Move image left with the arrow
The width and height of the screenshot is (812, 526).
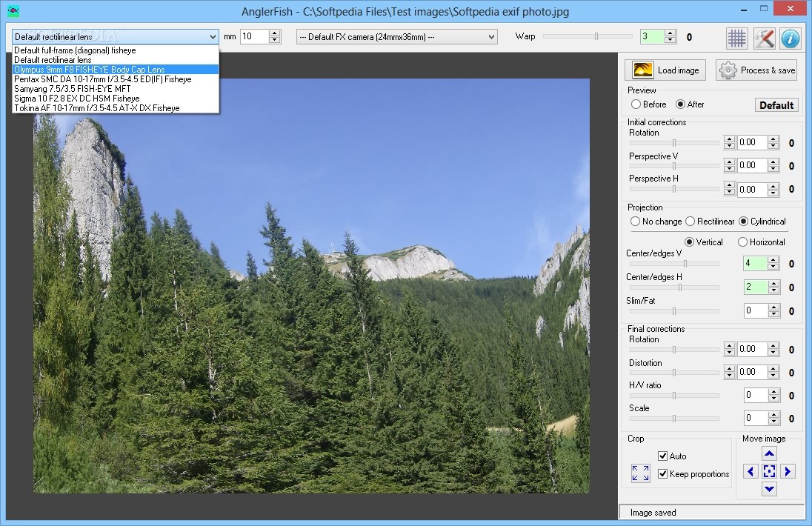coord(751,471)
